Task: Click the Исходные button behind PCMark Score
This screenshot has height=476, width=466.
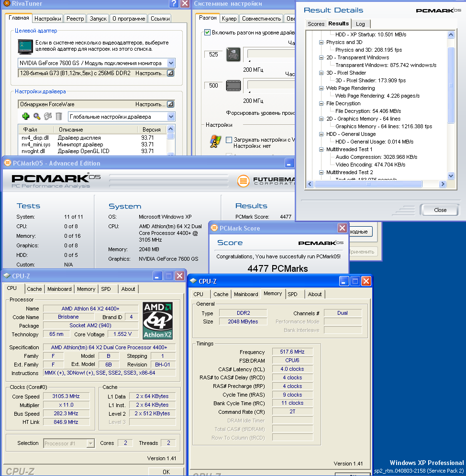Action: (x=360, y=232)
